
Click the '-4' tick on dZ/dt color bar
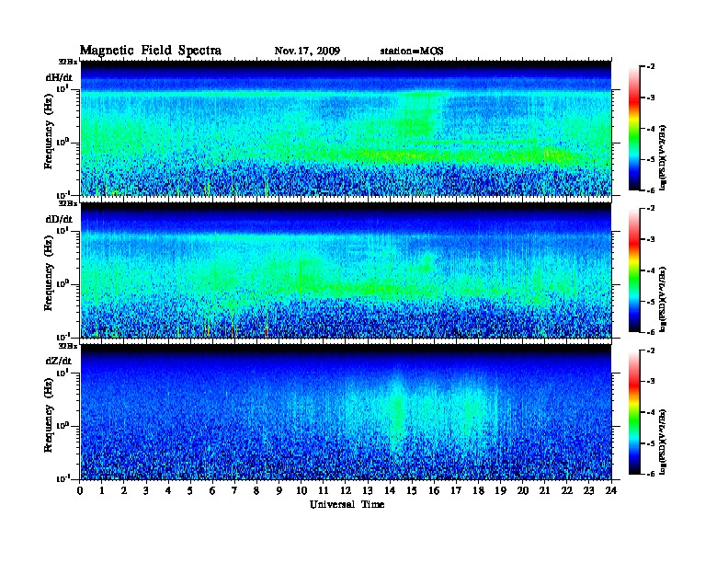point(651,412)
